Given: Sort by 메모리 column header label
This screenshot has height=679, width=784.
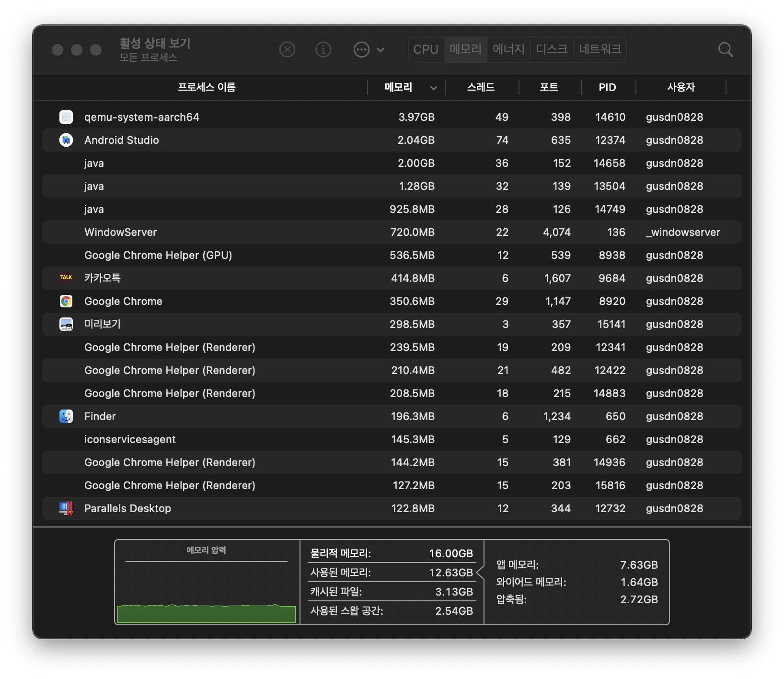Looking at the screenshot, I should [x=398, y=87].
